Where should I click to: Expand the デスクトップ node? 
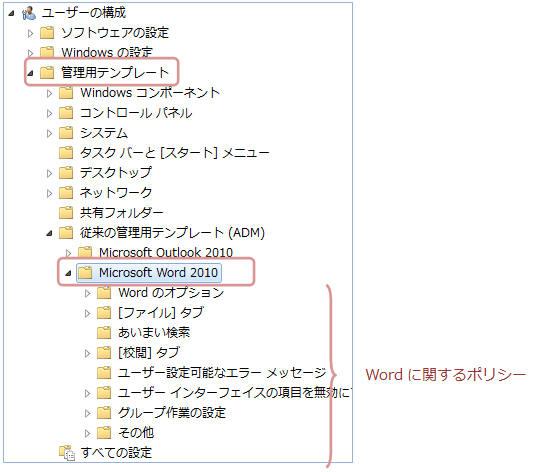(50, 173)
